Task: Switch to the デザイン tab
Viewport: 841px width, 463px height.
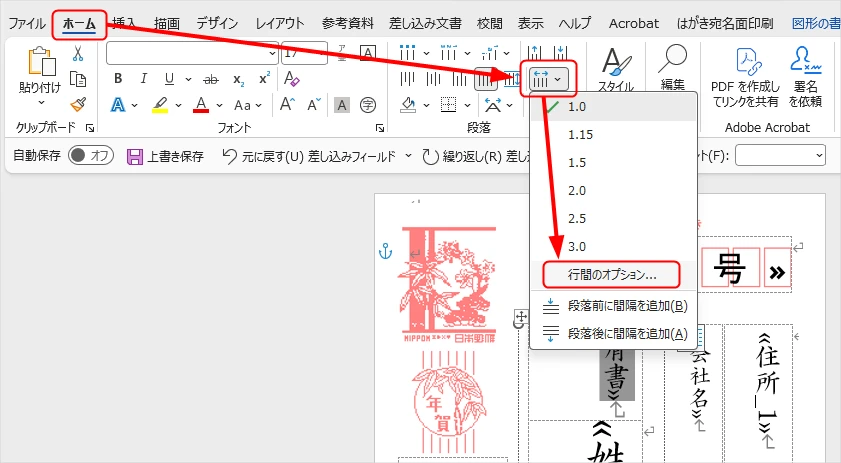Action: pos(217,23)
